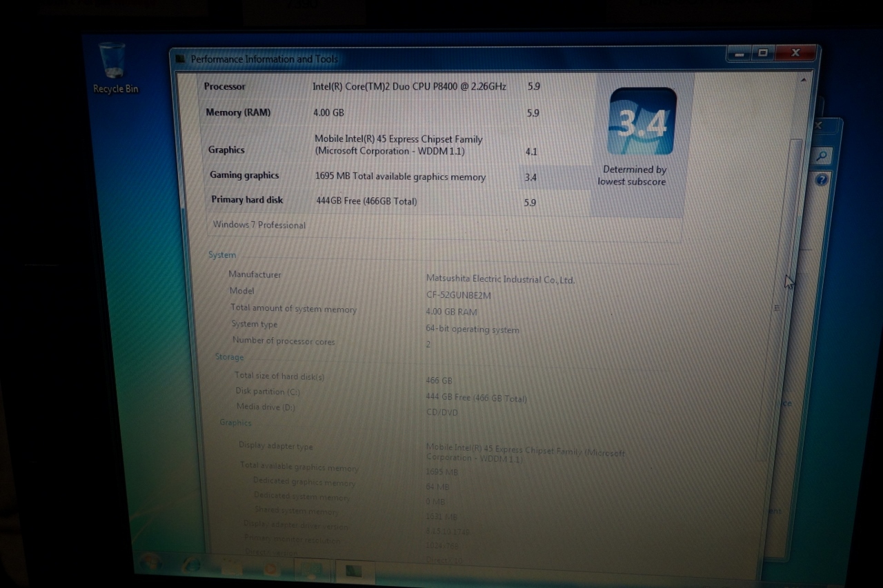The height and width of the screenshot is (588, 883).
Task: Close the Performance Information and Tools window
Action: [795, 52]
